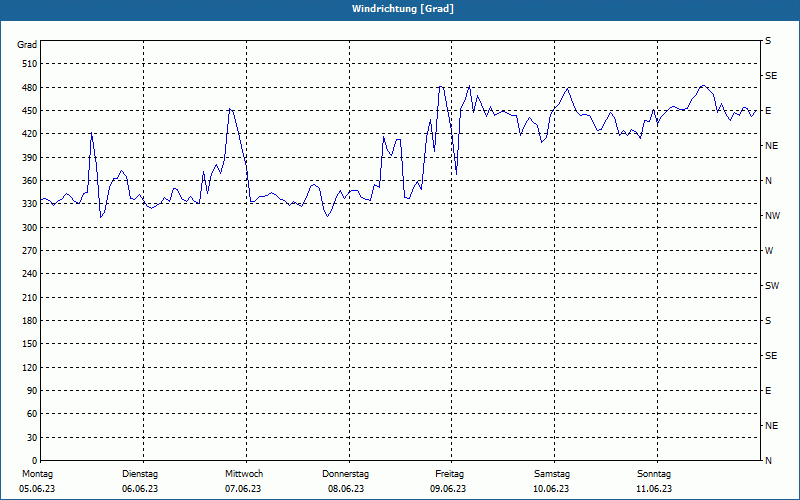Choose the date 08.06.23
This screenshot has height=500, width=800.
click(346, 489)
